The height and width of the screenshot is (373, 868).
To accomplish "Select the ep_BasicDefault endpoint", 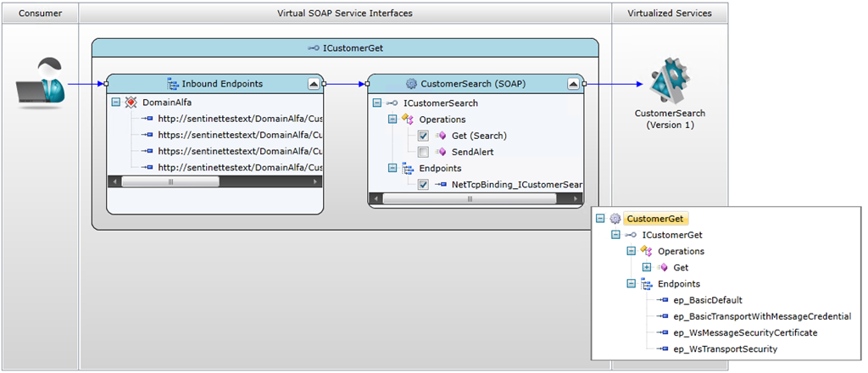I will pyautogui.click(x=707, y=300).
